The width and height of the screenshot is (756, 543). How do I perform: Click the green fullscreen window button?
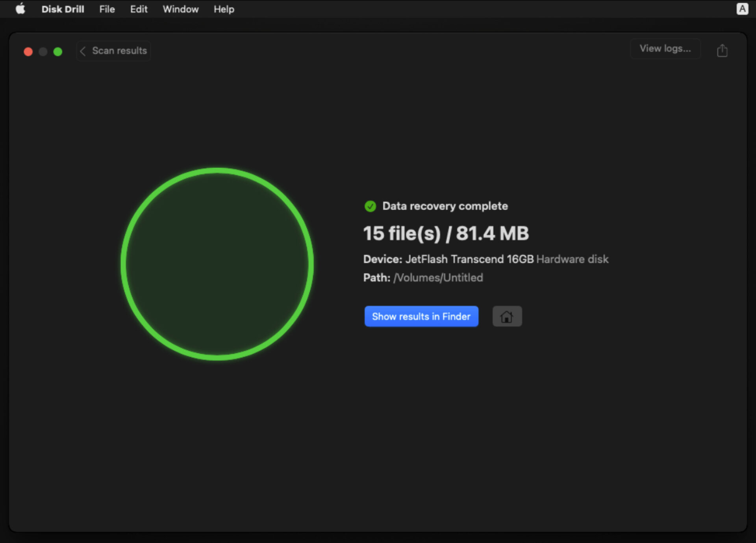coord(58,52)
